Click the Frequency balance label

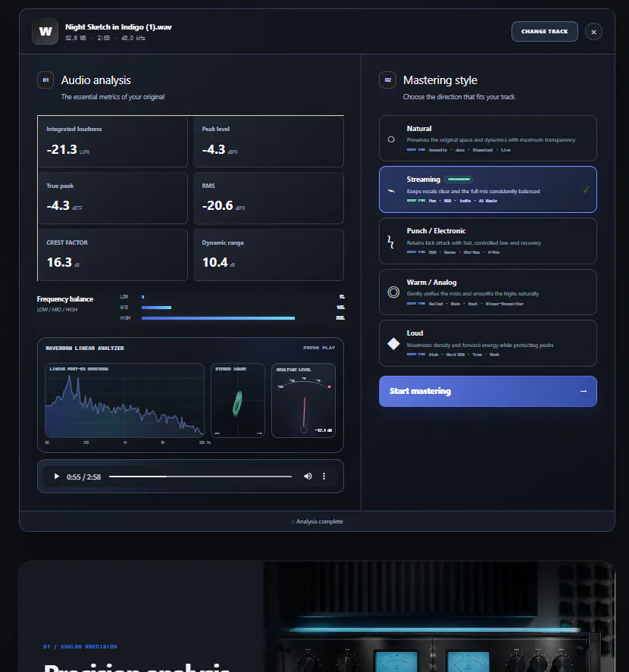[64, 299]
